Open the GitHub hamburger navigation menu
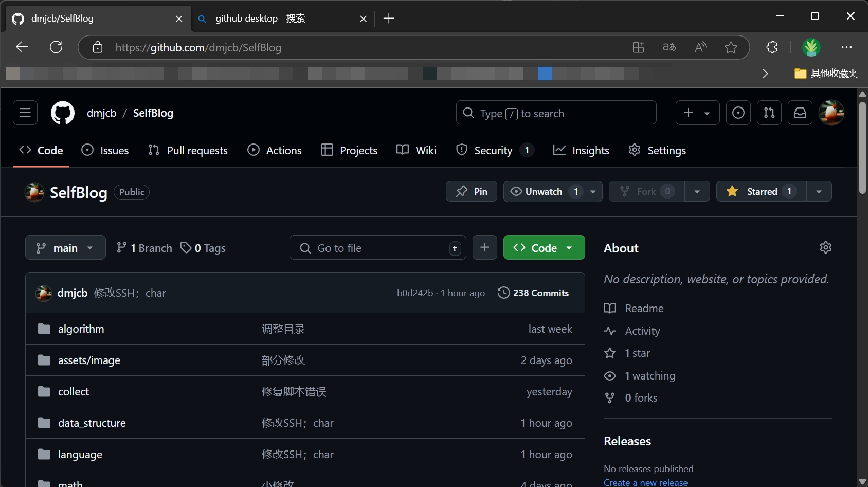The height and width of the screenshot is (487, 868). point(25,113)
